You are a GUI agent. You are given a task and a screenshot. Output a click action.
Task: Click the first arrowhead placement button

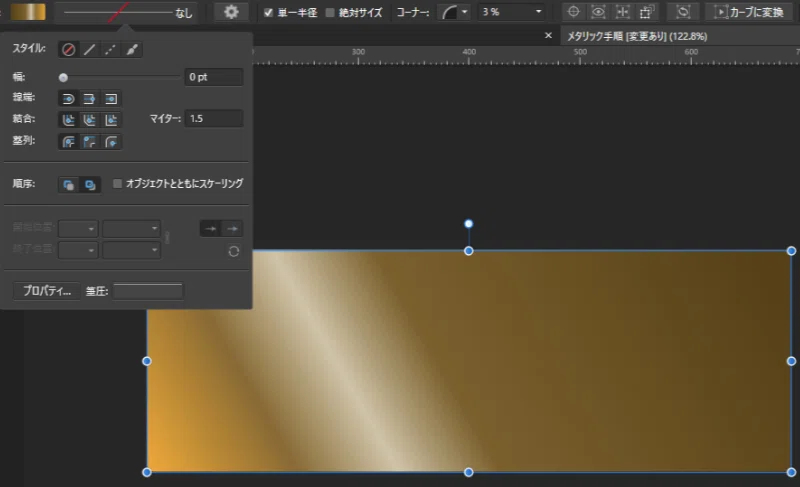point(210,229)
